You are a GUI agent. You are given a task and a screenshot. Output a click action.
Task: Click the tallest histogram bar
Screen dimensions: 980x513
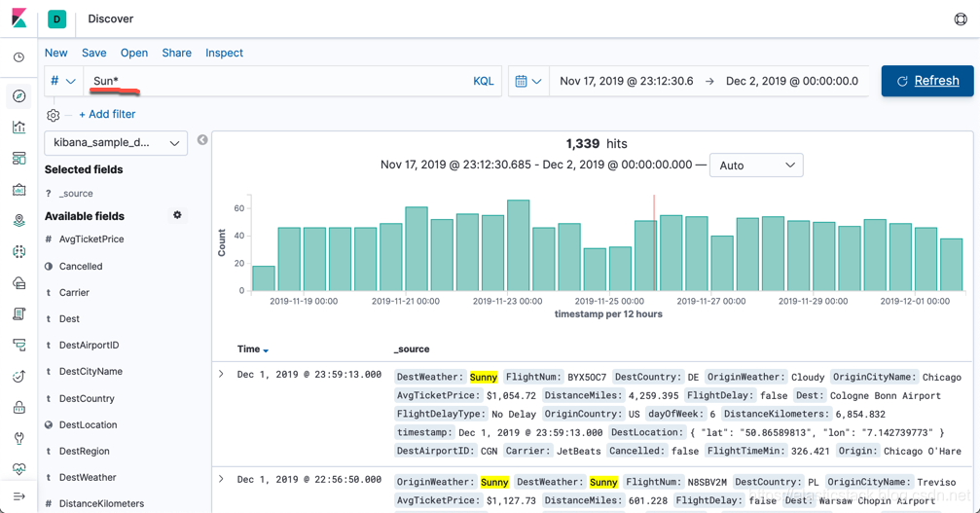518,245
